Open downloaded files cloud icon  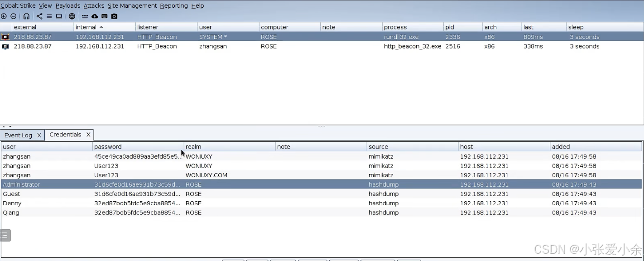coord(95,16)
